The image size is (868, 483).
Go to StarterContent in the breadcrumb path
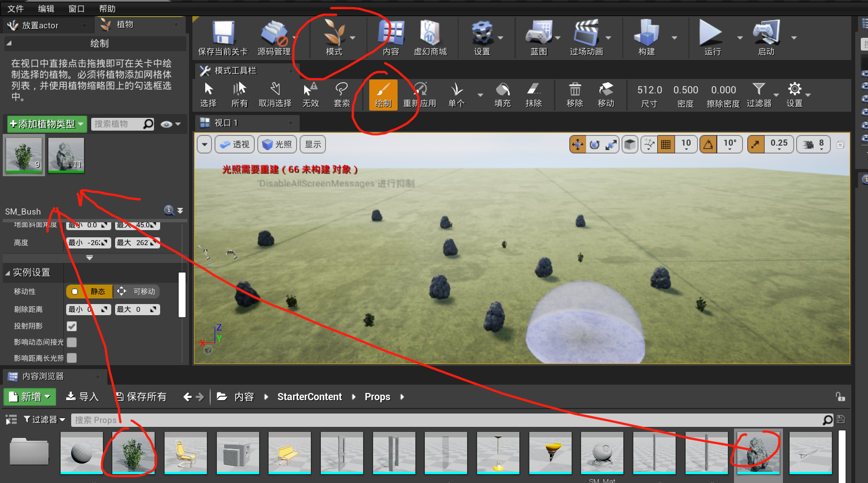point(310,397)
